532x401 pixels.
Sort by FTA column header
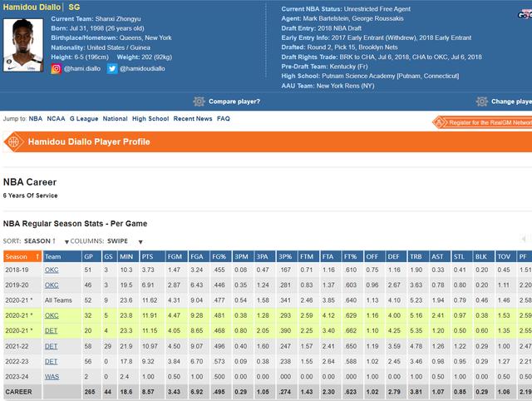coord(331,257)
